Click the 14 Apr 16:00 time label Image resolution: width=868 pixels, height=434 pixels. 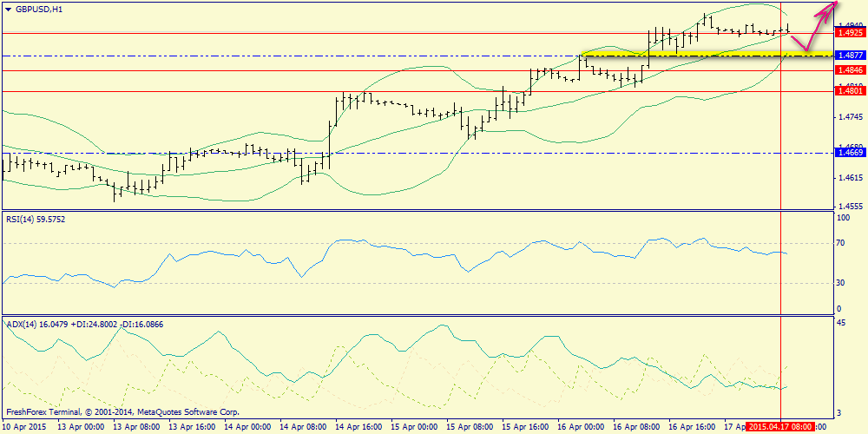pyautogui.click(x=358, y=427)
